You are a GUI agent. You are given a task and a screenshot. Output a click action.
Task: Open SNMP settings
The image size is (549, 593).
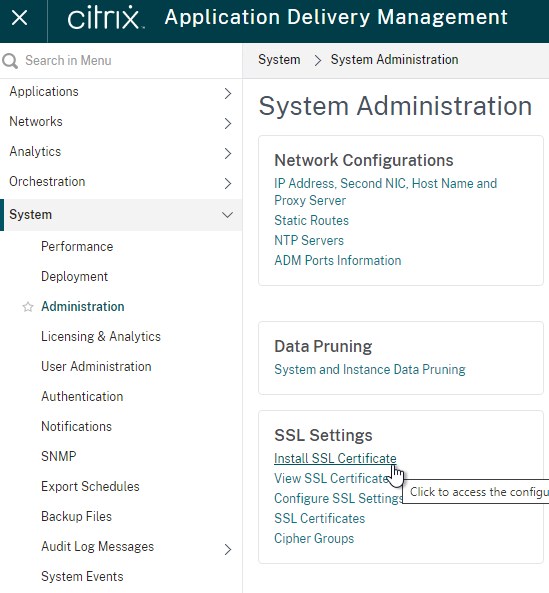(x=59, y=456)
